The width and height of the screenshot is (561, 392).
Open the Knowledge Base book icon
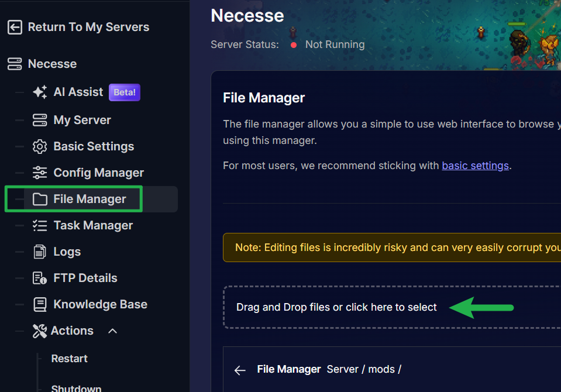(x=40, y=304)
